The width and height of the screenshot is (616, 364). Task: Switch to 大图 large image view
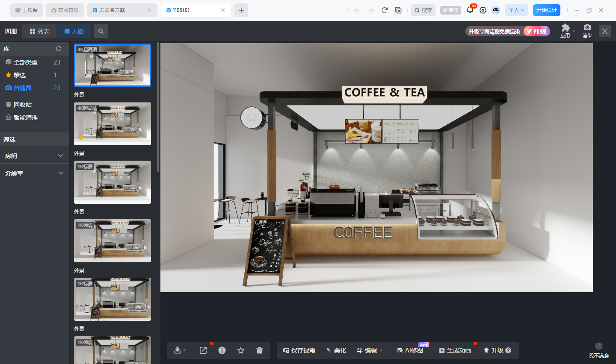(74, 31)
